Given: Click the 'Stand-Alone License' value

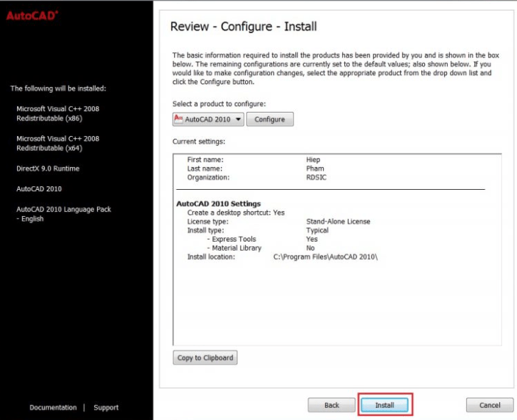Looking at the screenshot, I should pos(338,222).
